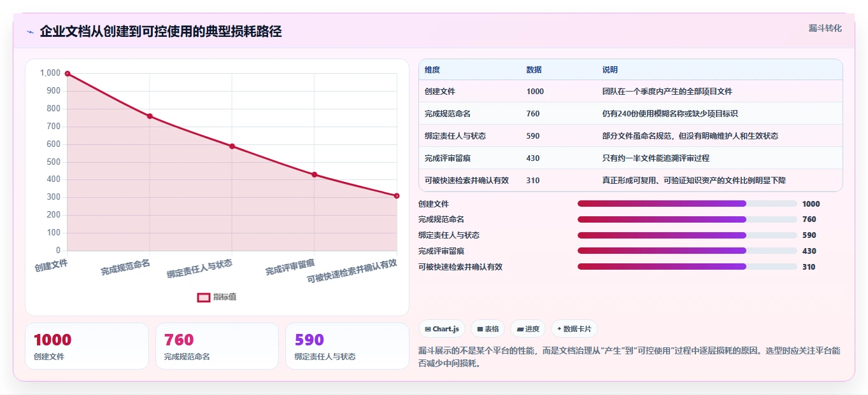Click the progress bar for 创建文件
868x395 pixels.
(687, 204)
